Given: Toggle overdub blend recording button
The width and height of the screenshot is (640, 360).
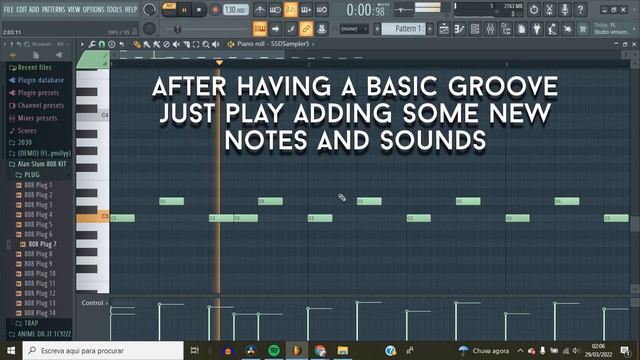Looking at the screenshot, I should click(x=306, y=10).
